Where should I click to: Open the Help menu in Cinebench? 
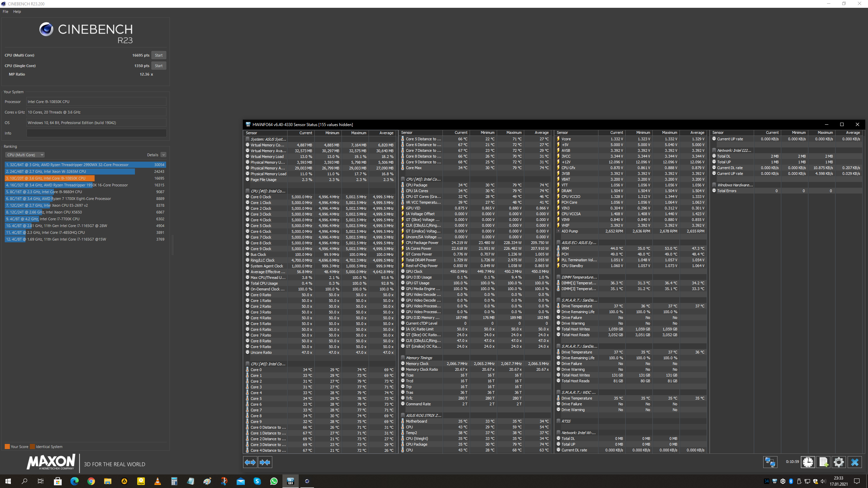(x=17, y=12)
